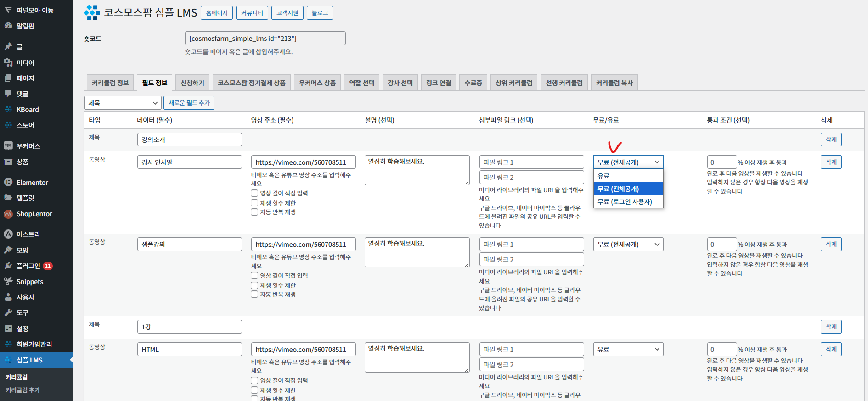The image size is (868, 401).
Task: Open the 수료증 tab
Action: [x=473, y=83]
